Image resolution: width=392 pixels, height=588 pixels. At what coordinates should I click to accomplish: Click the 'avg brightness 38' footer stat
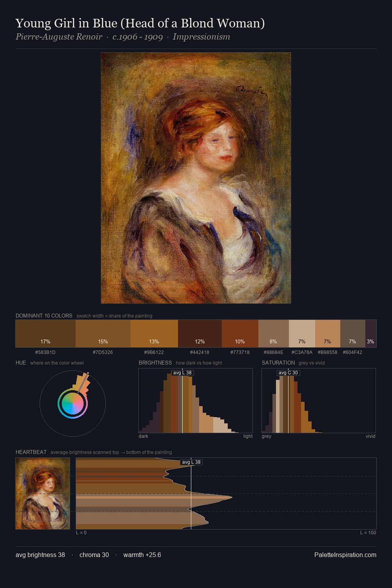click(x=40, y=555)
